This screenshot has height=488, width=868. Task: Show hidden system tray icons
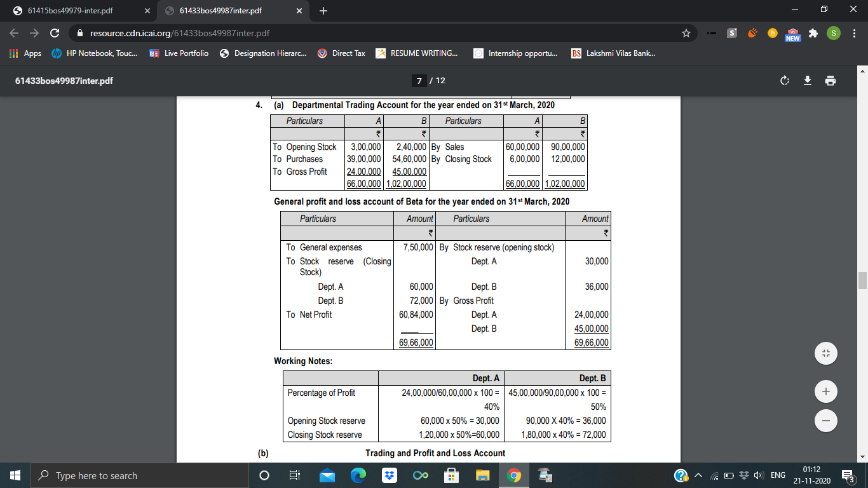click(x=698, y=475)
